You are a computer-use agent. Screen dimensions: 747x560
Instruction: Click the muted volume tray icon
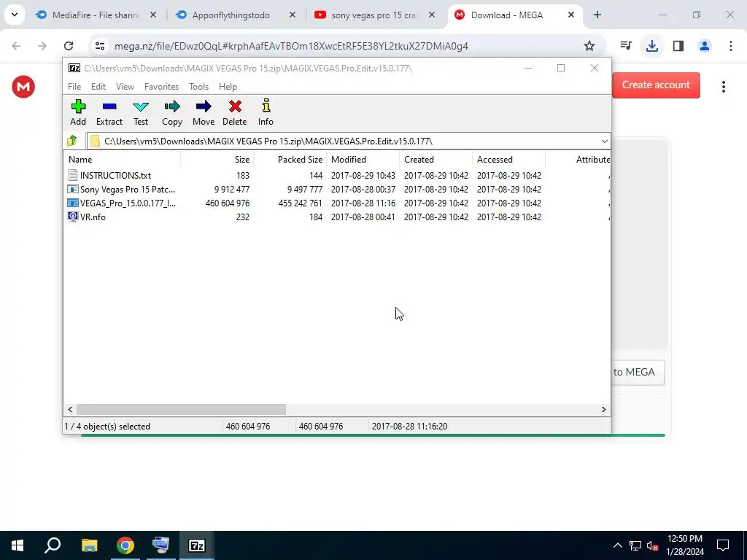coord(652,545)
